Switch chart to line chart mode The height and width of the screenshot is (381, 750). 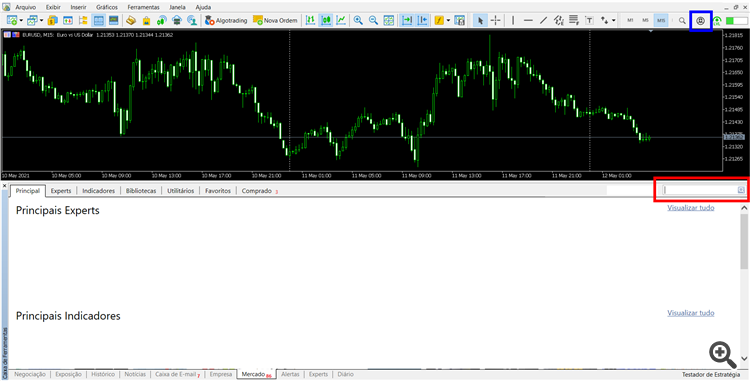[341, 21]
